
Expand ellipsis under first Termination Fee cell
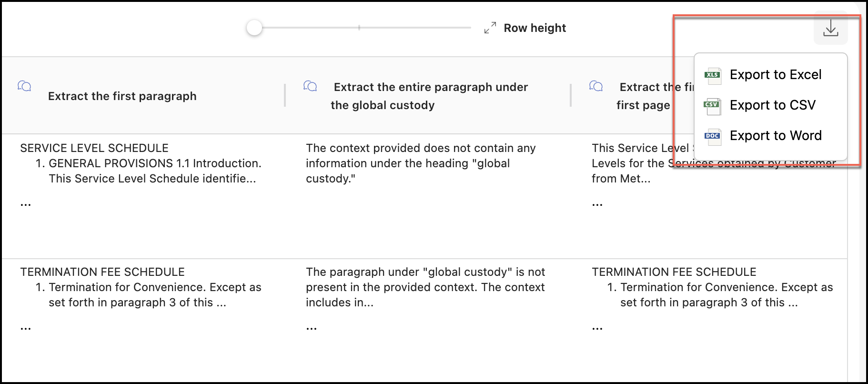click(x=26, y=328)
